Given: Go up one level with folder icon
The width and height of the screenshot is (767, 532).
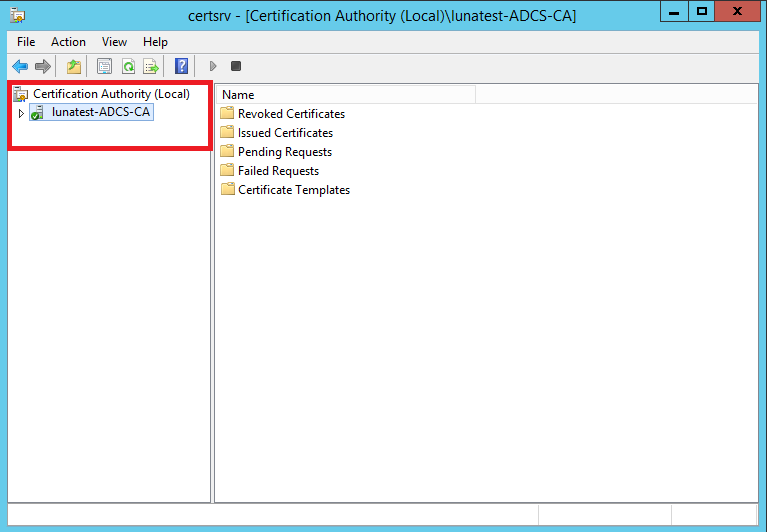Looking at the screenshot, I should [x=74, y=66].
